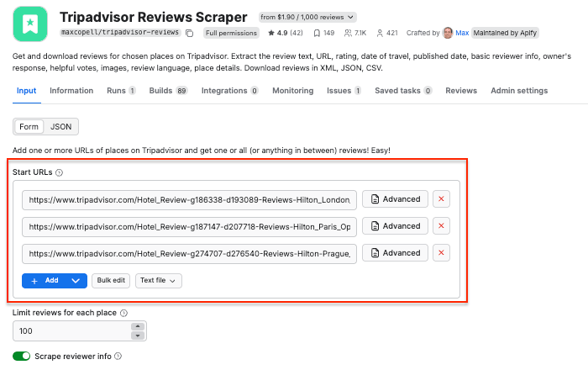The height and width of the screenshot is (370, 588).
Task: Decrease the review limit with down arrow
Action: [138, 336]
